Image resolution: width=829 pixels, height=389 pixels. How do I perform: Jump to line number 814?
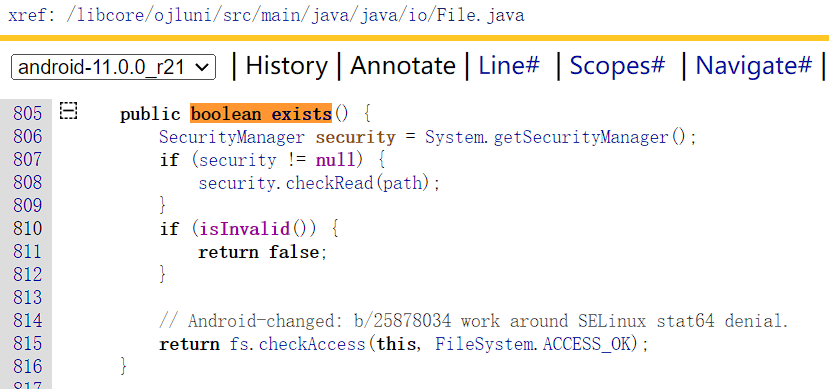27,320
